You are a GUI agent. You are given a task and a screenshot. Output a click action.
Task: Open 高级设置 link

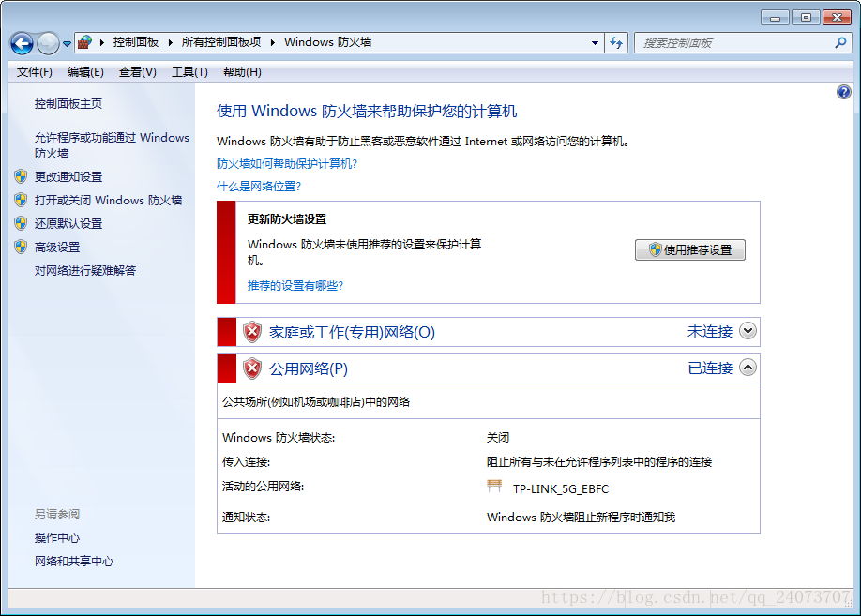(x=57, y=248)
